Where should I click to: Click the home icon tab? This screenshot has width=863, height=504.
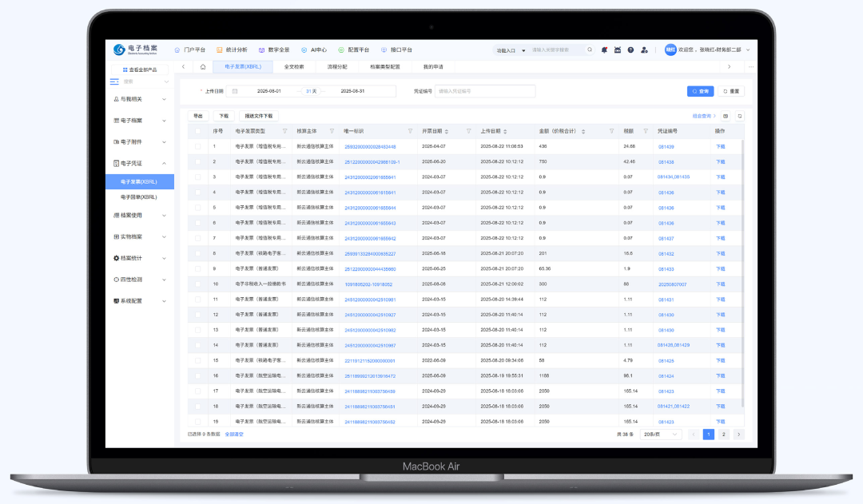pyautogui.click(x=203, y=67)
